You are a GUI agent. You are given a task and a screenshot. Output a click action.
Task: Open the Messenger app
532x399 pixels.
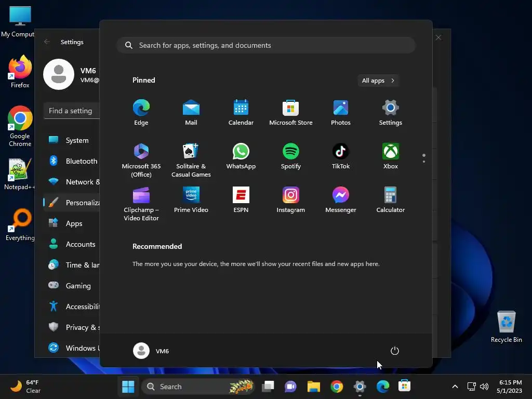point(341,200)
